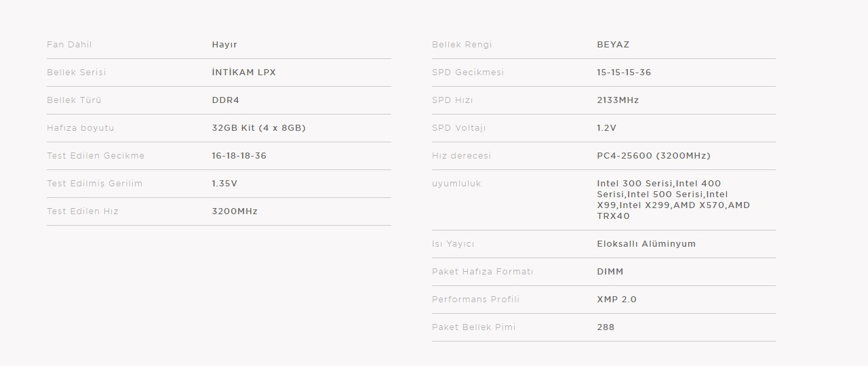Viewport: 868px width, 366px height.
Task: Click the DIMM package format value
Action: 610,272
